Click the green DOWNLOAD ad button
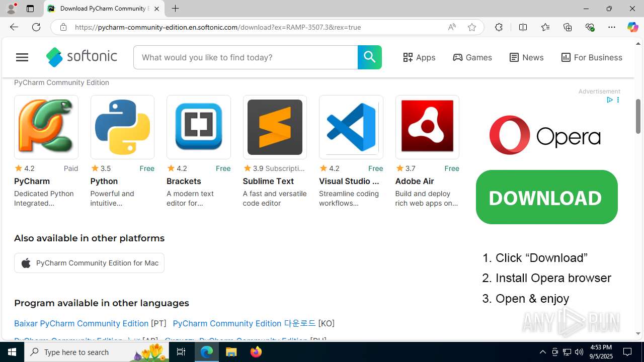The width and height of the screenshot is (644, 362). pyautogui.click(x=546, y=197)
